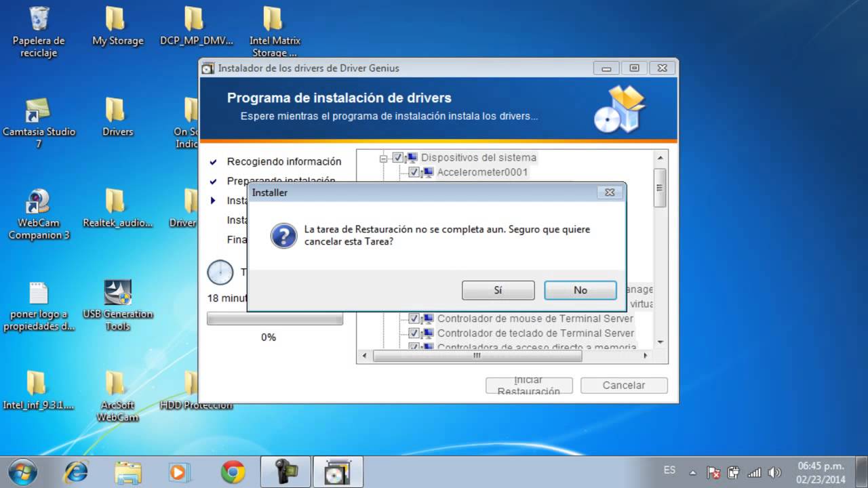Minimize the Driver Genius installer window
868x488 pixels.
[x=606, y=68]
